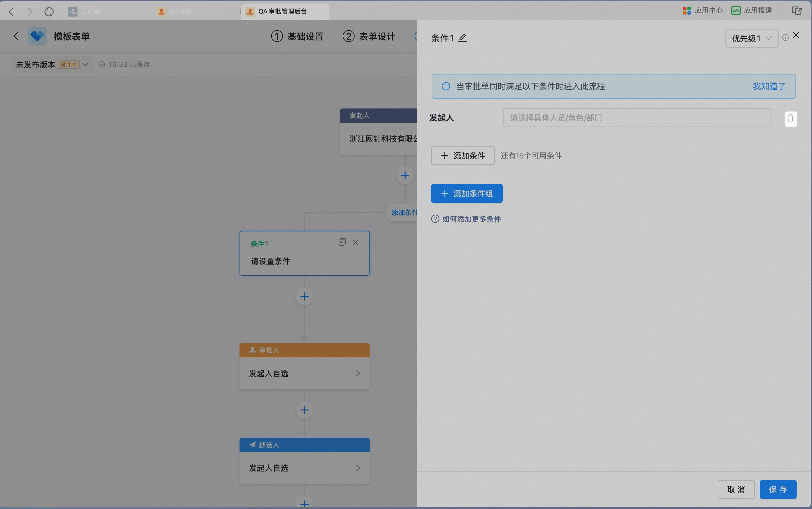Click the 模板表单 app logo

click(37, 36)
